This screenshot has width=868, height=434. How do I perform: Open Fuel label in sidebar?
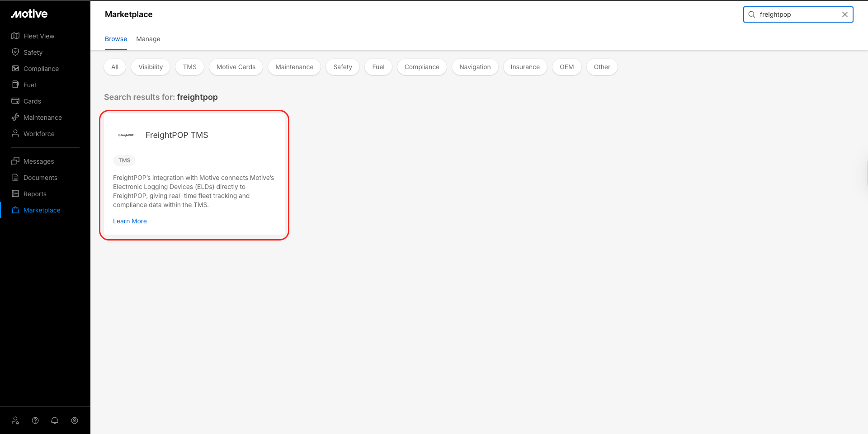[x=30, y=85]
